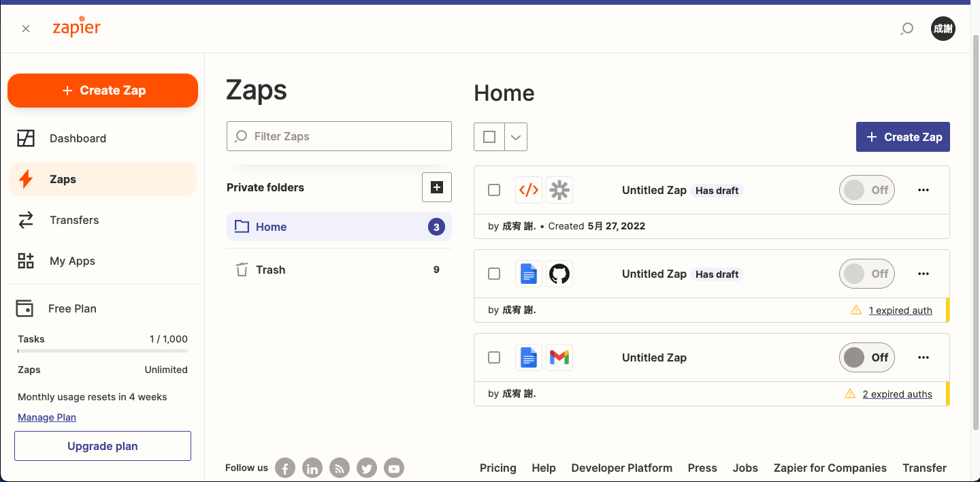Click Google Docs icon next to GitHub icon
The image size is (980, 482).
529,274
